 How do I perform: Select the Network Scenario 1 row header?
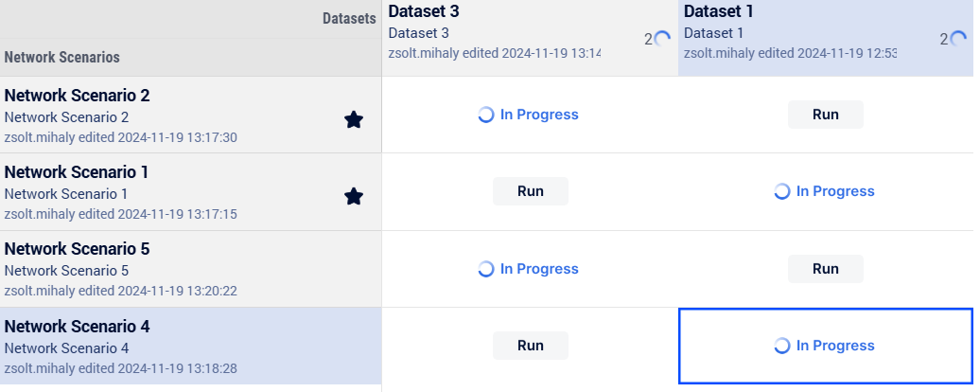point(191,192)
